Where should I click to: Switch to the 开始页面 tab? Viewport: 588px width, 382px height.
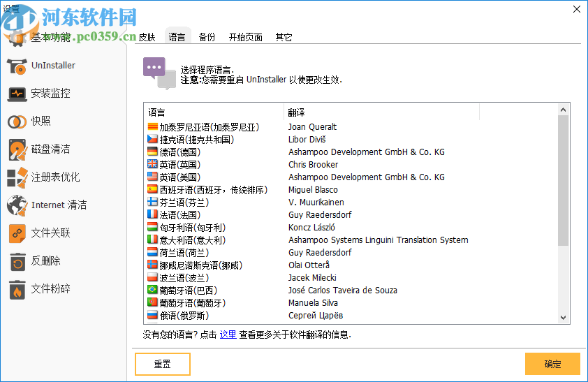(x=246, y=37)
